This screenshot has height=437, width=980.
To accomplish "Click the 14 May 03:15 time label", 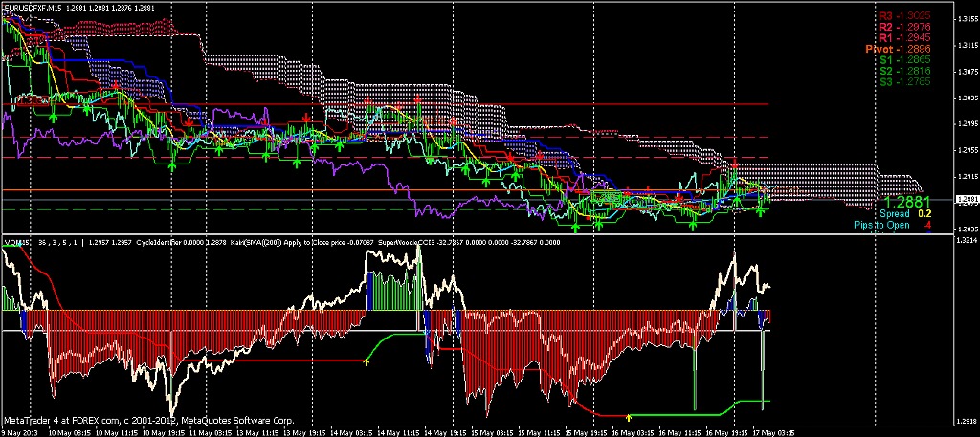I will pyautogui.click(x=349, y=432).
